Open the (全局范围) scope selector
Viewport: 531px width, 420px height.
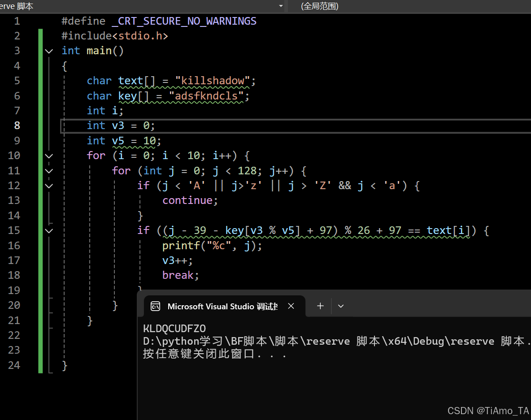tap(320, 6)
